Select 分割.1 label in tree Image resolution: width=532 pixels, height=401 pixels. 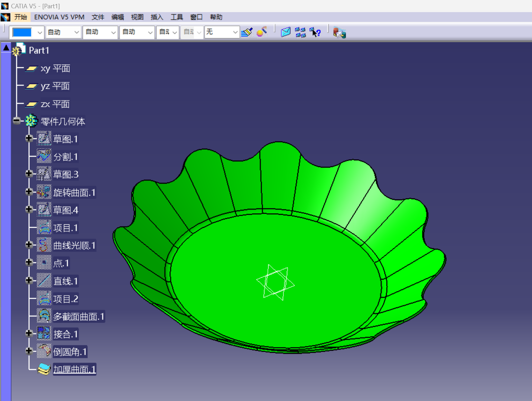[x=66, y=157]
